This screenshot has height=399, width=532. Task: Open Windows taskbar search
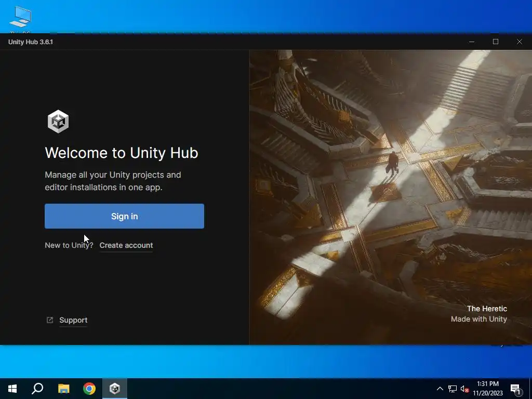click(x=37, y=389)
